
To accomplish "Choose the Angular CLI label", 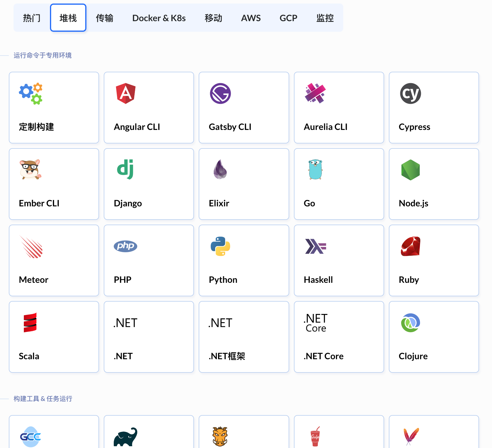I will [137, 127].
